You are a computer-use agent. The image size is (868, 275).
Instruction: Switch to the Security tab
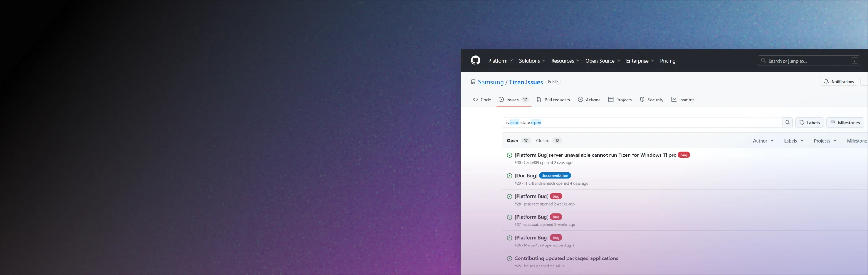click(x=651, y=100)
